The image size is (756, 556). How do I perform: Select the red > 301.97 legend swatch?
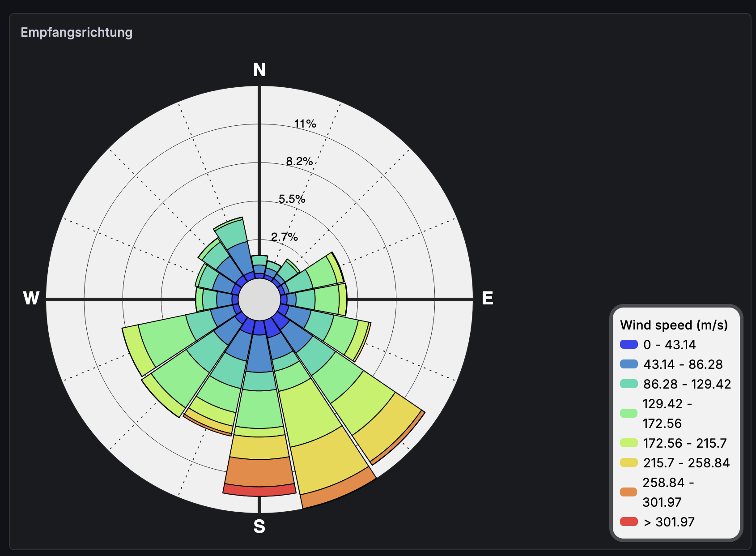click(629, 522)
